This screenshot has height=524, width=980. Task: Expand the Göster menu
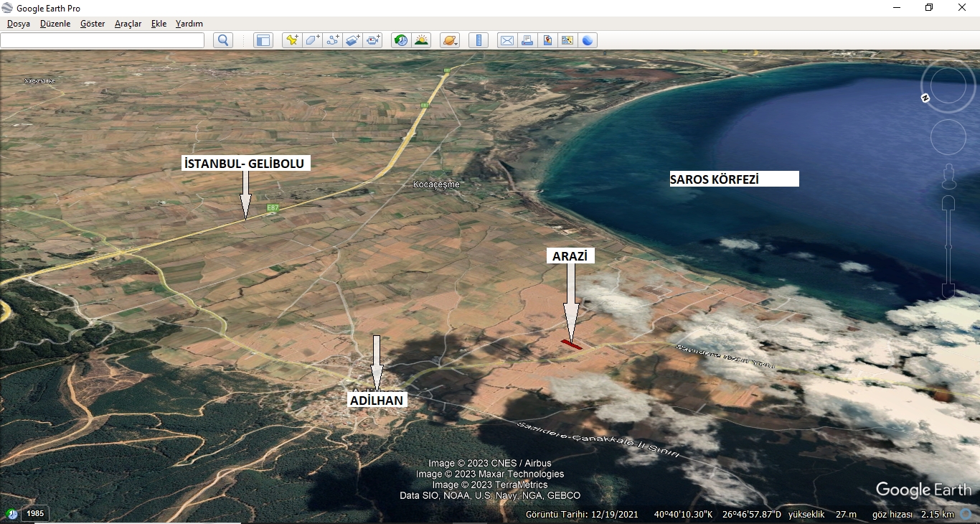93,24
